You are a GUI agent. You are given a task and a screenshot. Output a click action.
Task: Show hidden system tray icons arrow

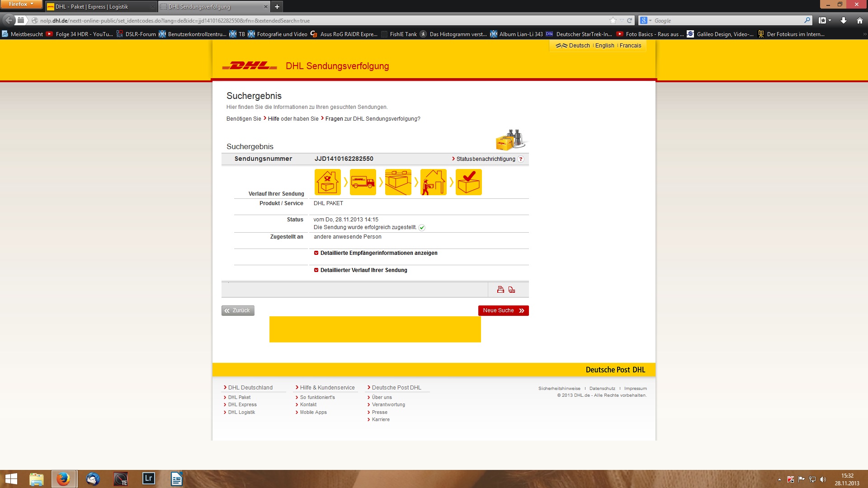[x=779, y=479]
